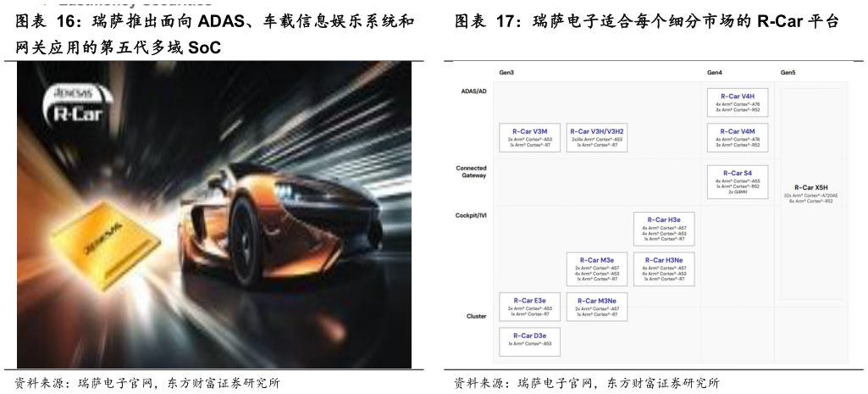Screen dimensions: 868x394
Task: Open the R-Car X5H product box
Action: (x=810, y=193)
